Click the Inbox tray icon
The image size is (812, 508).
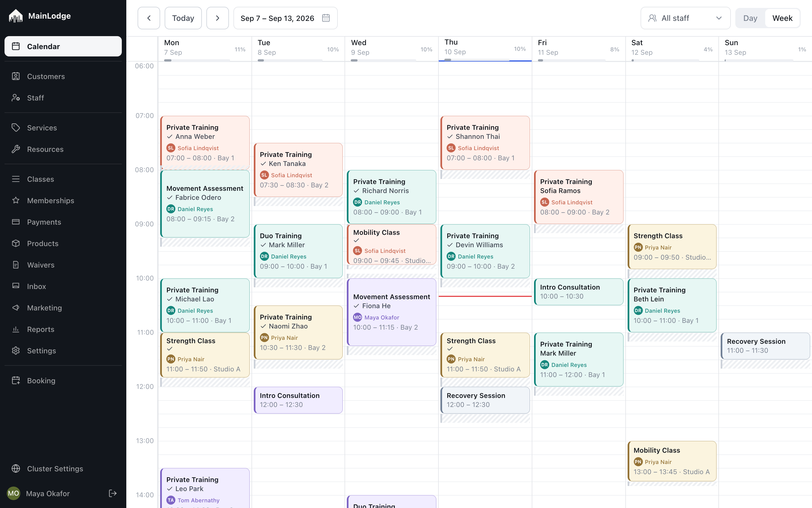(16, 286)
